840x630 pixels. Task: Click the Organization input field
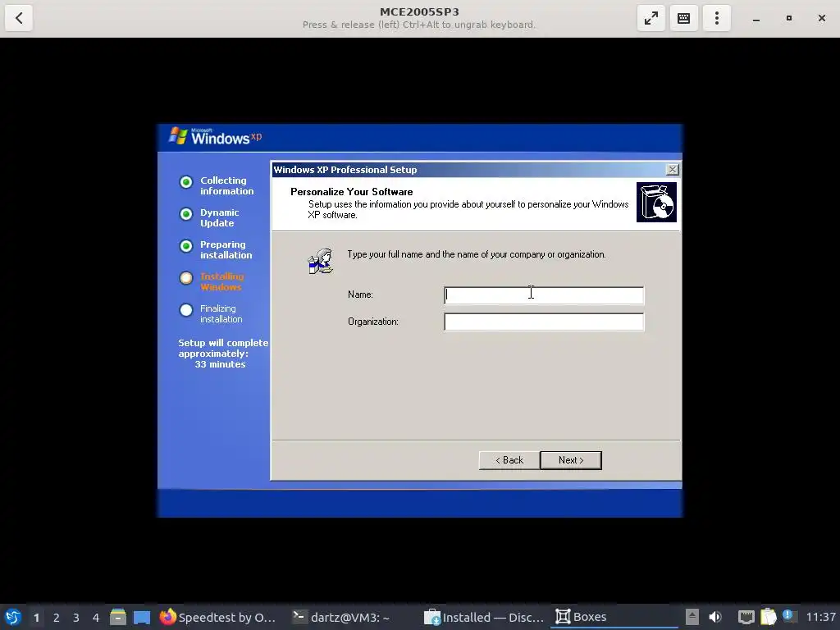coord(544,322)
